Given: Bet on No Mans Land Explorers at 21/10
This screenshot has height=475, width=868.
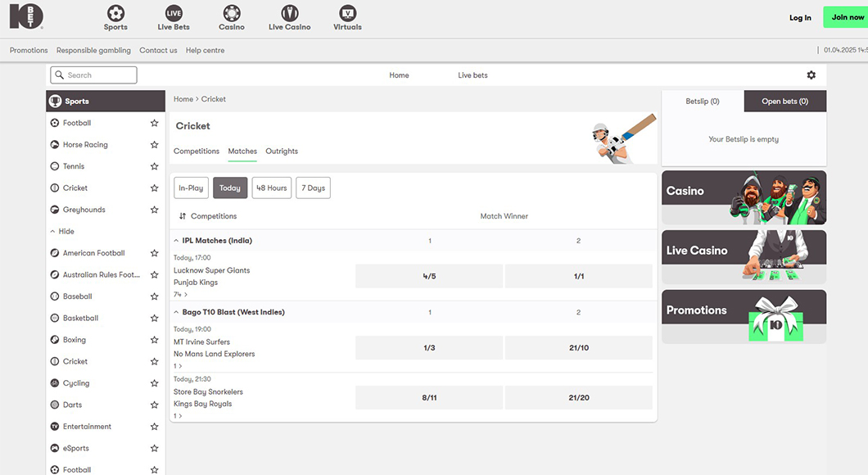Looking at the screenshot, I should tap(578, 348).
